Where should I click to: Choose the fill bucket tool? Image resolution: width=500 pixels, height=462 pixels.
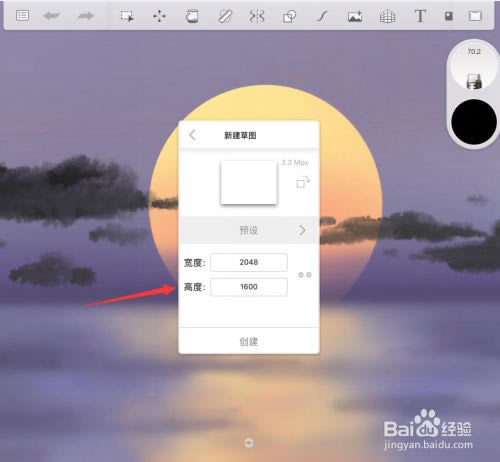(192, 16)
